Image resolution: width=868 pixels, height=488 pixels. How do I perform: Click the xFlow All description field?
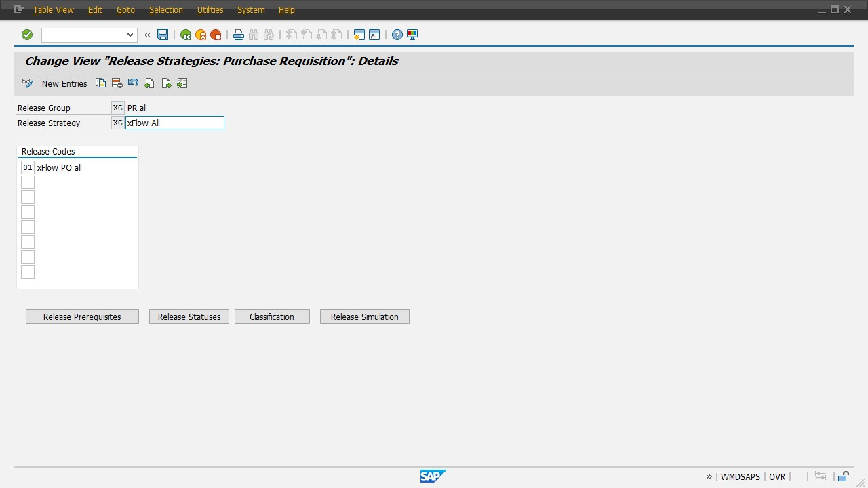pyautogui.click(x=174, y=123)
